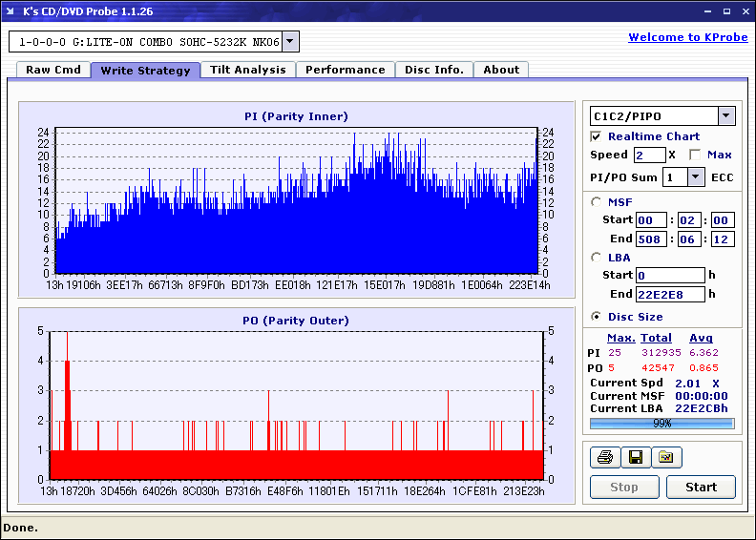The image size is (756, 540).
Task: Select the MSF radio button
Action: click(597, 201)
